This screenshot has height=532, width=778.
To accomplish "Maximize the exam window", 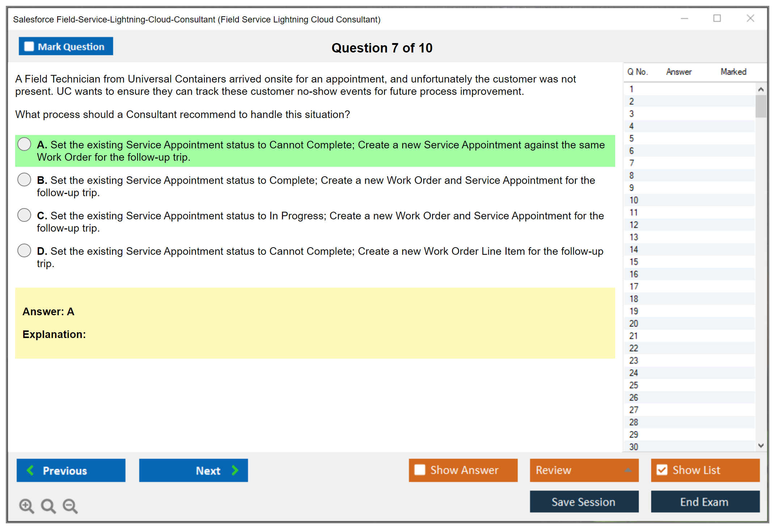I will coord(717,18).
